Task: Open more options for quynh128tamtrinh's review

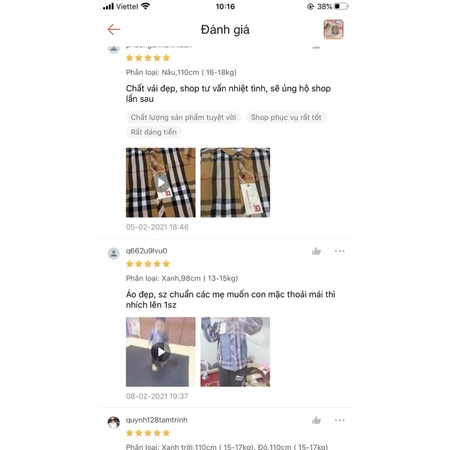Action: coord(340,420)
